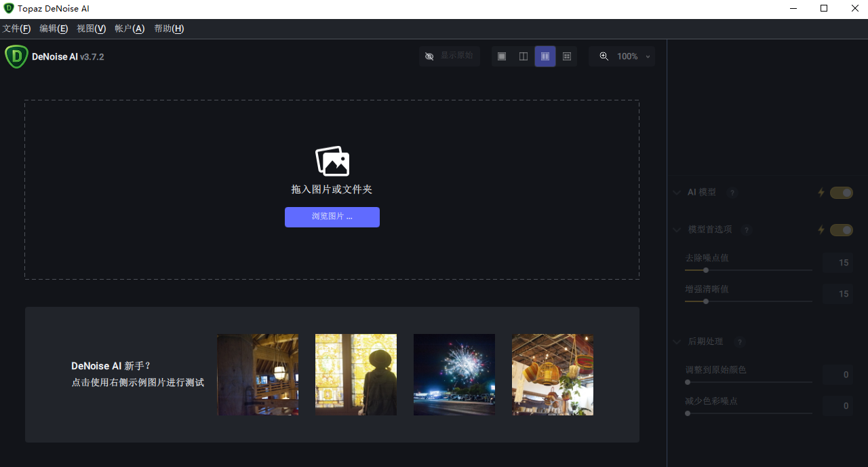Screen dimensions: 868x467
Task: Collapse the 模型首选项 section
Action: coord(677,230)
